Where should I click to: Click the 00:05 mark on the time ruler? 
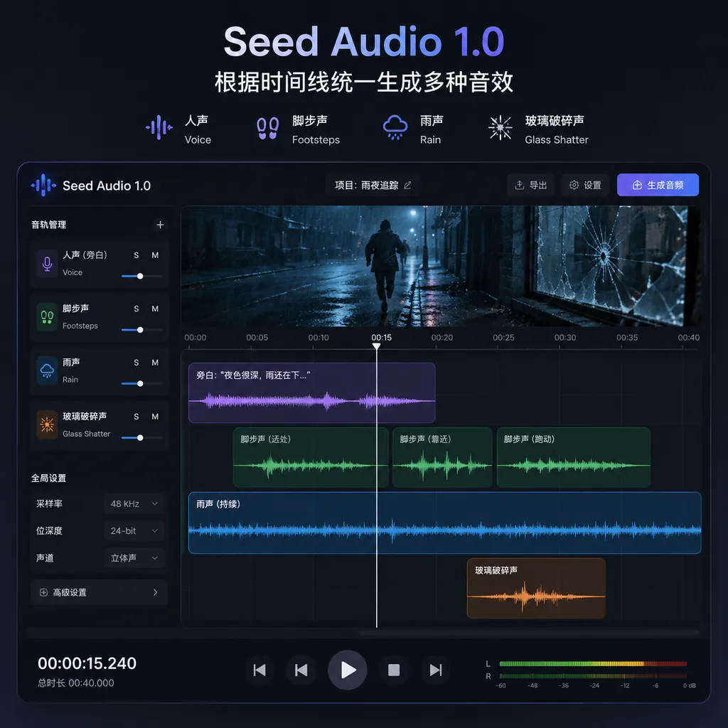tap(257, 338)
